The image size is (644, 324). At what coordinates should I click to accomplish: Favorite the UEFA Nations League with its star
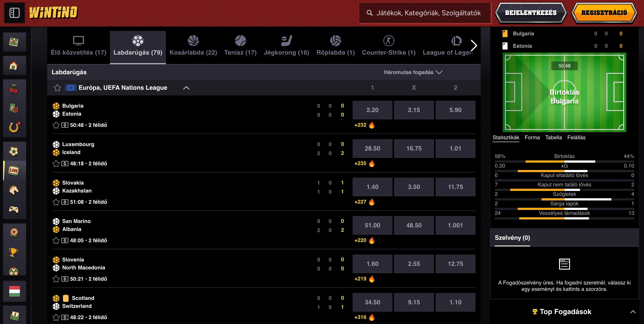pos(57,88)
